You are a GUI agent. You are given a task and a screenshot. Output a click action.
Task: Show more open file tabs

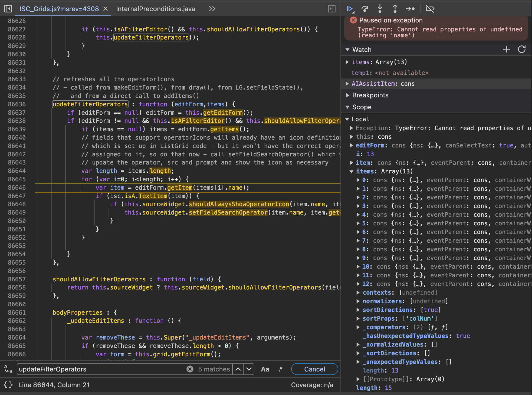tap(212, 9)
